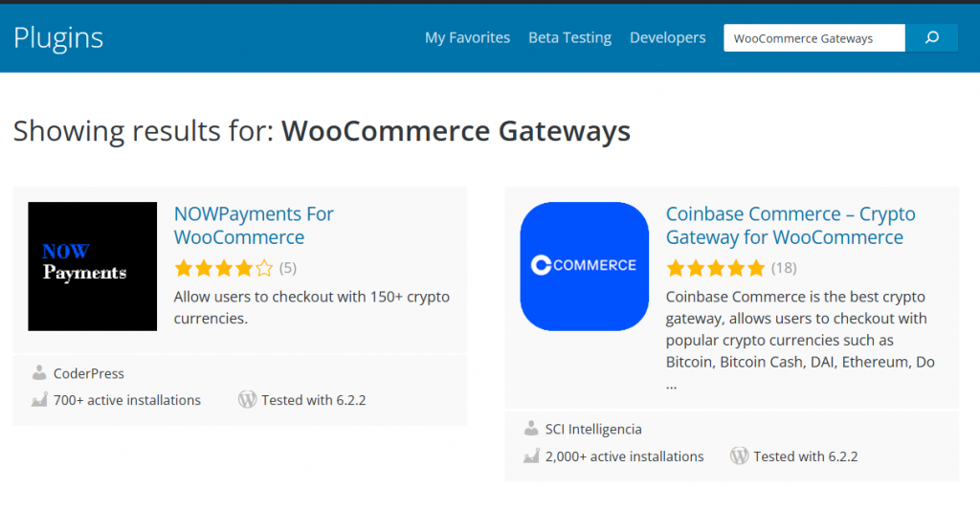Go to Beta Testing
The image size is (980, 512).
(x=570, y=37)
